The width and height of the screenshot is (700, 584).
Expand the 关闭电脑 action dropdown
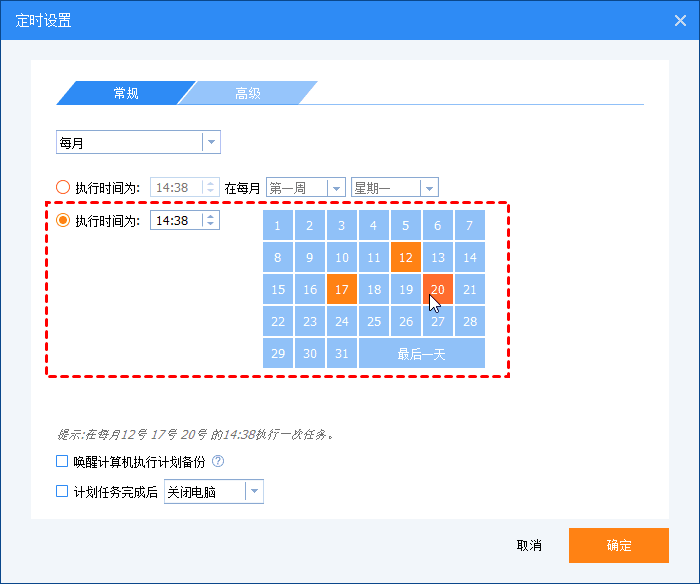(254, 492)
